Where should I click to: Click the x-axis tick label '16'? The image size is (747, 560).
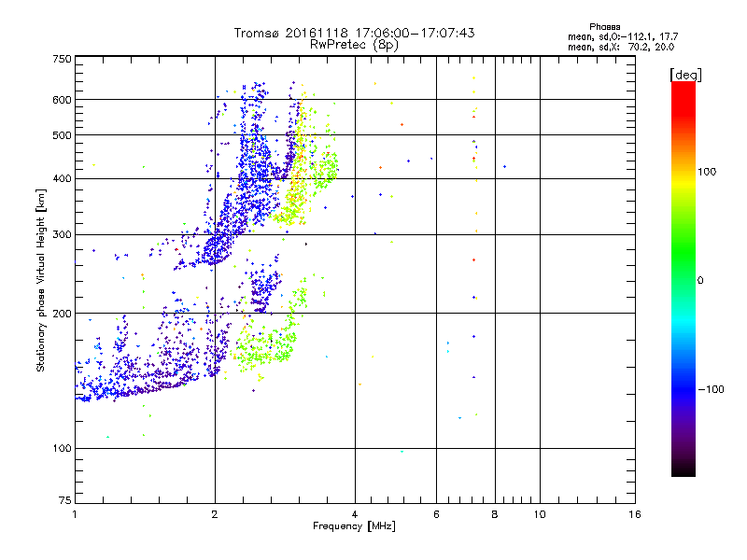tap(635, 514)
